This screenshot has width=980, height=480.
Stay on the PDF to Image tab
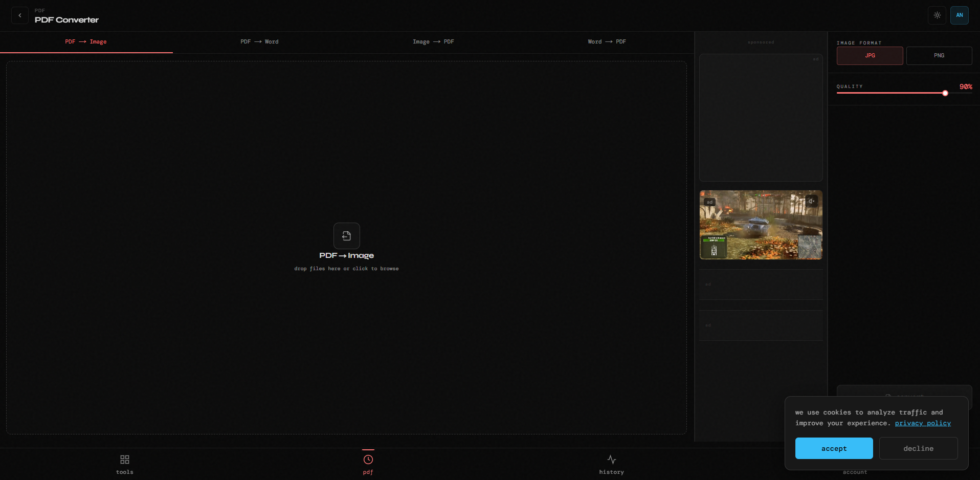pos(86,41)
